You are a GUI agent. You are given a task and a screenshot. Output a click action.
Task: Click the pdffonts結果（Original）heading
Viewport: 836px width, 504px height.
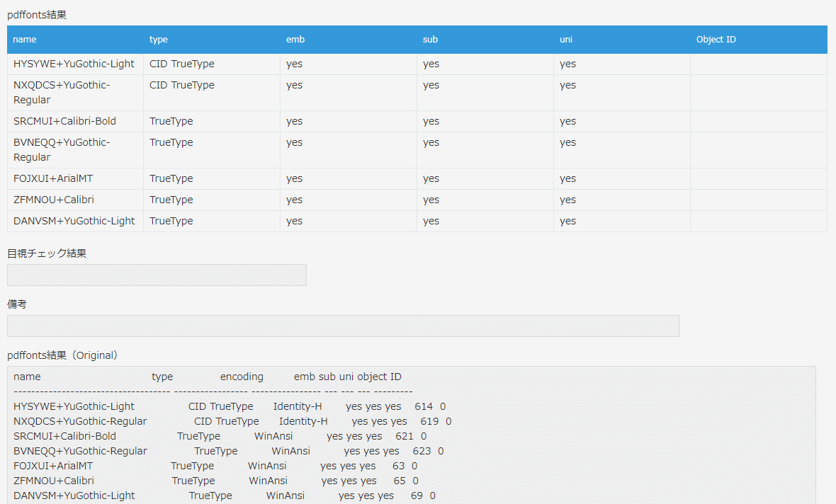pyautogui.click(x=64, y=355)
